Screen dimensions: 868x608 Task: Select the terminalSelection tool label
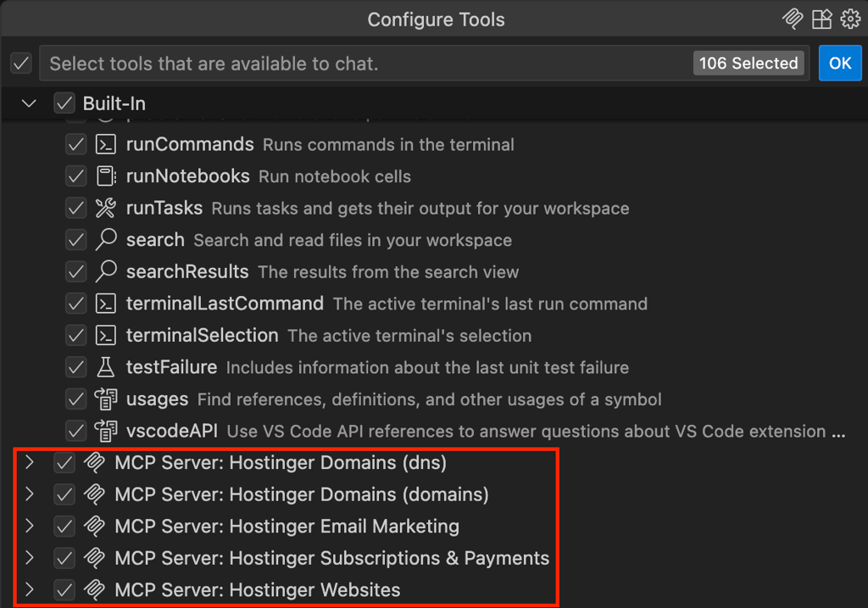pyautogui.click(x=202, y=336)
